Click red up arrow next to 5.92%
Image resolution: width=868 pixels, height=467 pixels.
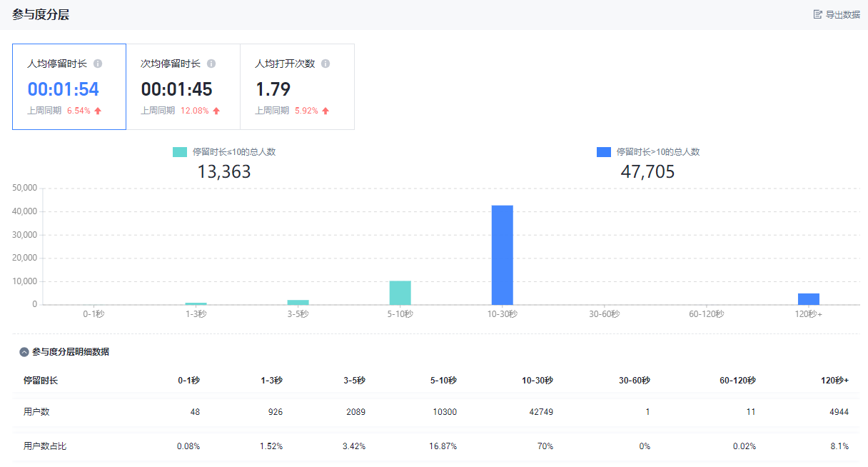(x=325, y=111)
